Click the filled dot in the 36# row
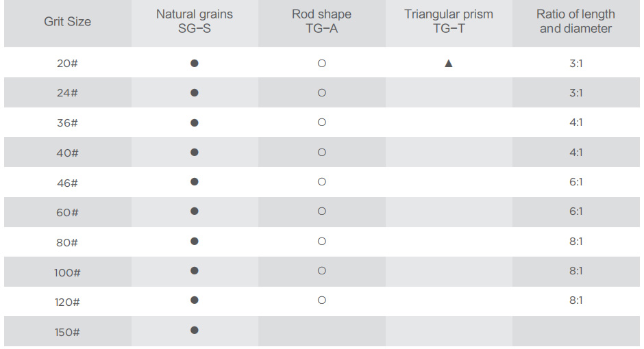Viewport: 644px width, 349px height. [x=195, y=122]
